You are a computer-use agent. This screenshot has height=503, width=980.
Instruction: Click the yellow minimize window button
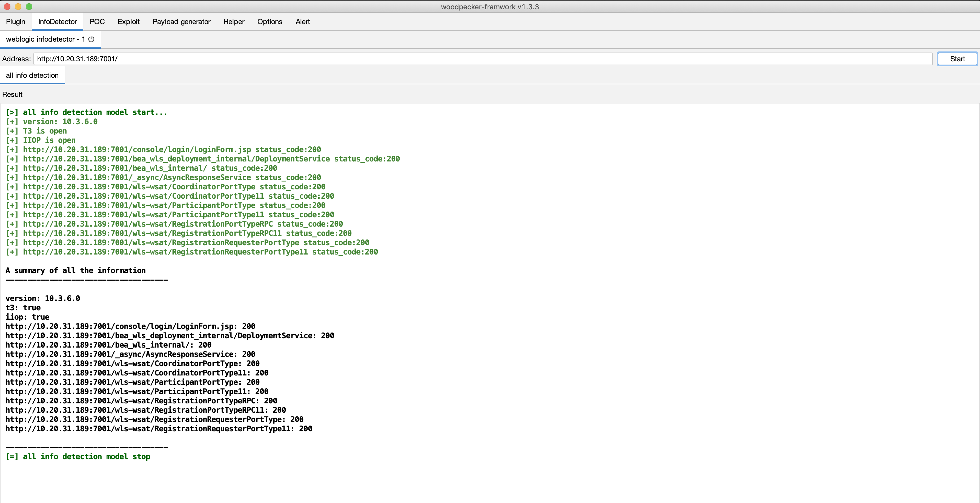coord(18,7)
